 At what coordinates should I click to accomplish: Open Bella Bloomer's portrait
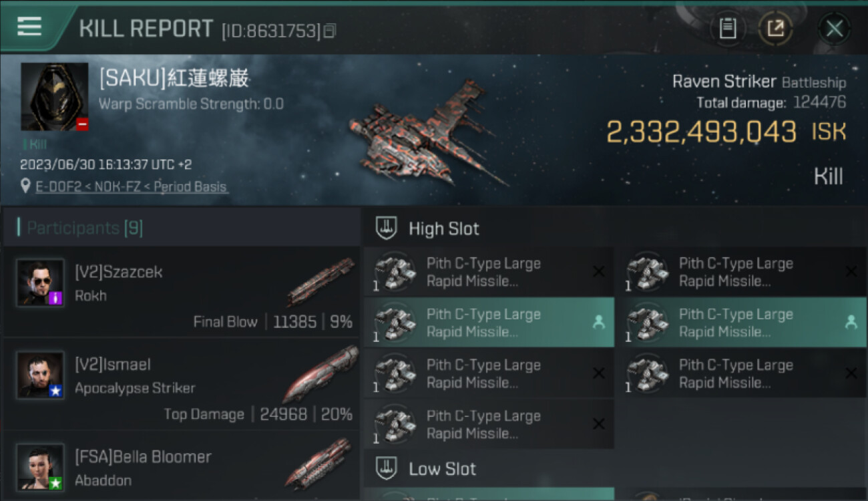(x=41, y=467)
